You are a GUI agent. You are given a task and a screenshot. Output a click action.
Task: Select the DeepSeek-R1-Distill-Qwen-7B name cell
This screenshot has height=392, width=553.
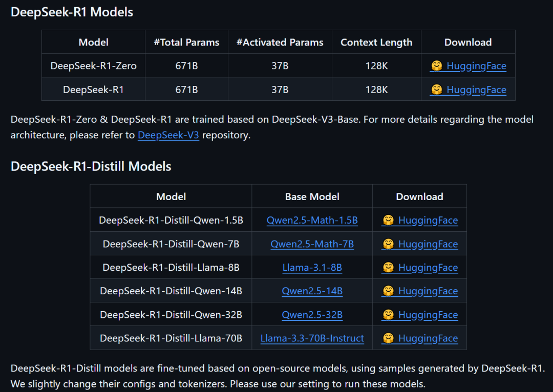coord(171,244)
